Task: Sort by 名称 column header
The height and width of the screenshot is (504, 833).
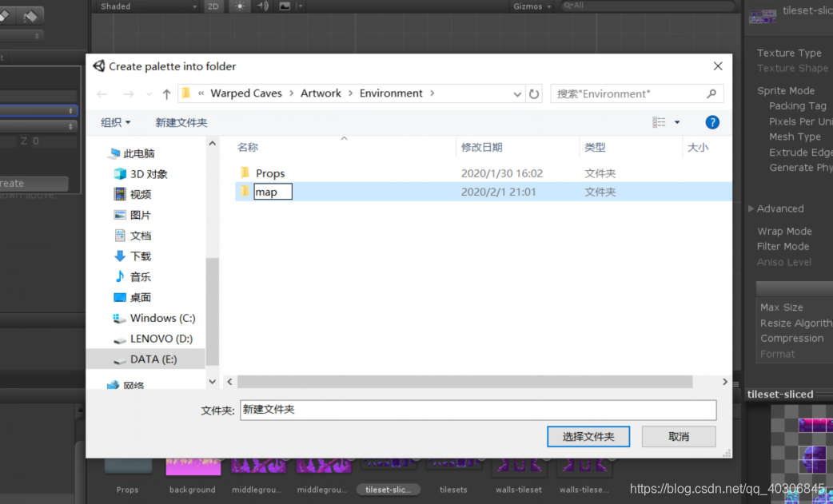Action: pyautogui.click(x=248, y=147)
